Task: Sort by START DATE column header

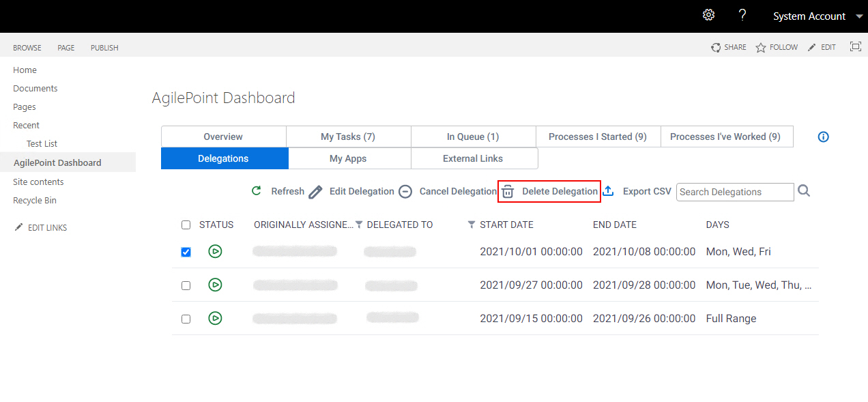Action: click(x=507, y=225)
